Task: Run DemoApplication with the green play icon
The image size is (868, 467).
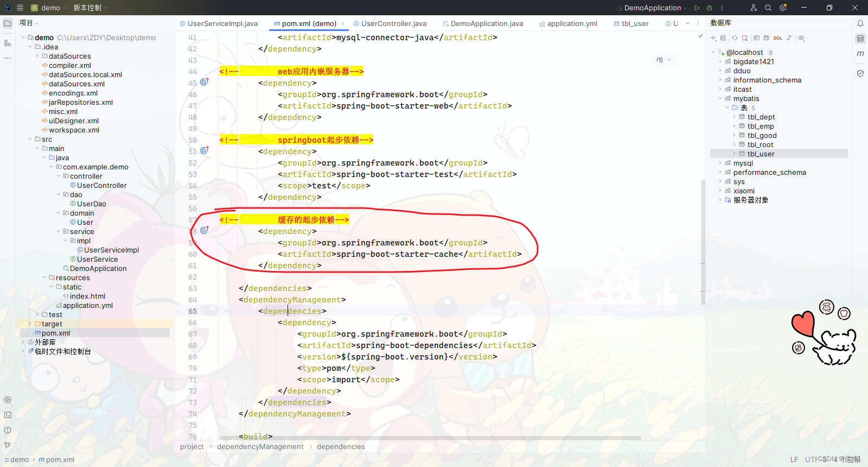Action: (697, 8)
